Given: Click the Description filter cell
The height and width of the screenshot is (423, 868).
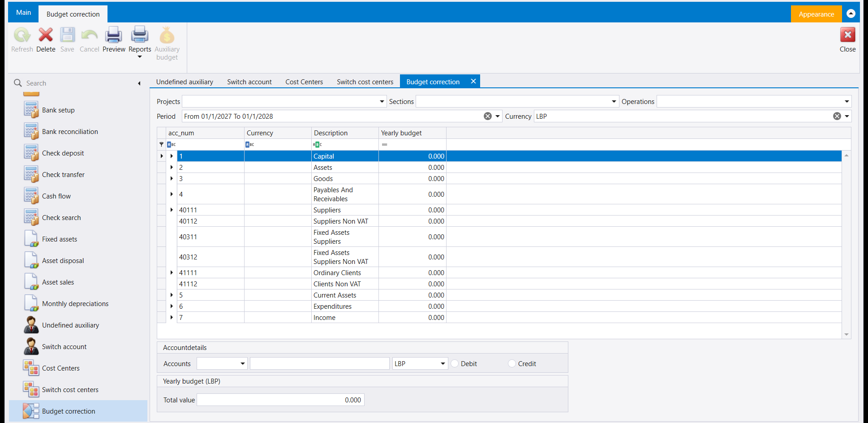Looking at the screenshot, I should [x=345, y=144].
